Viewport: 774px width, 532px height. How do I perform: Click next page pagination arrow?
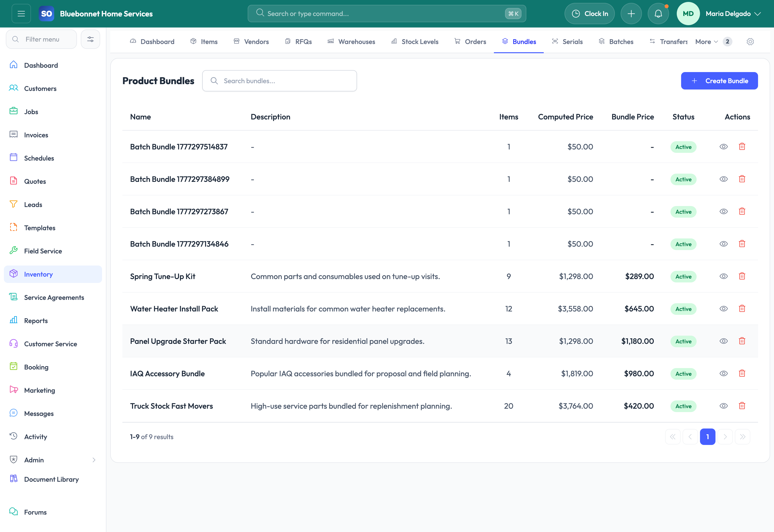tap(725, 437)
